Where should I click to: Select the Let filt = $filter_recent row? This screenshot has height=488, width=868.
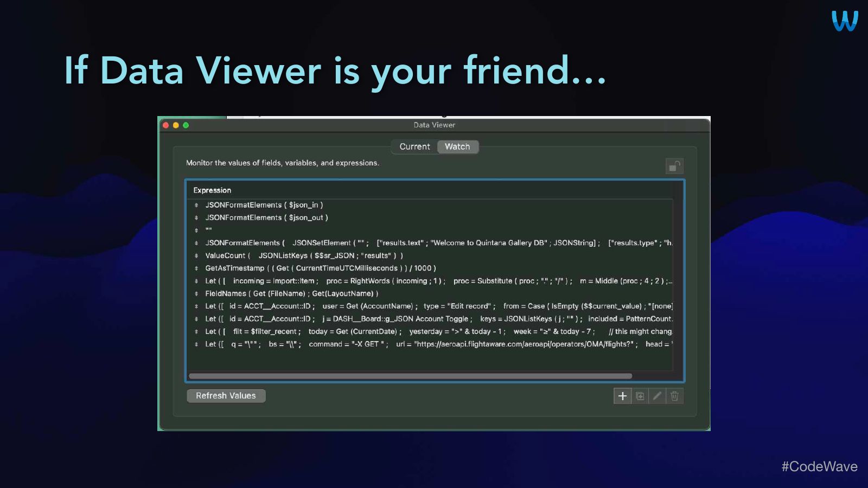(x=430, y=331)
